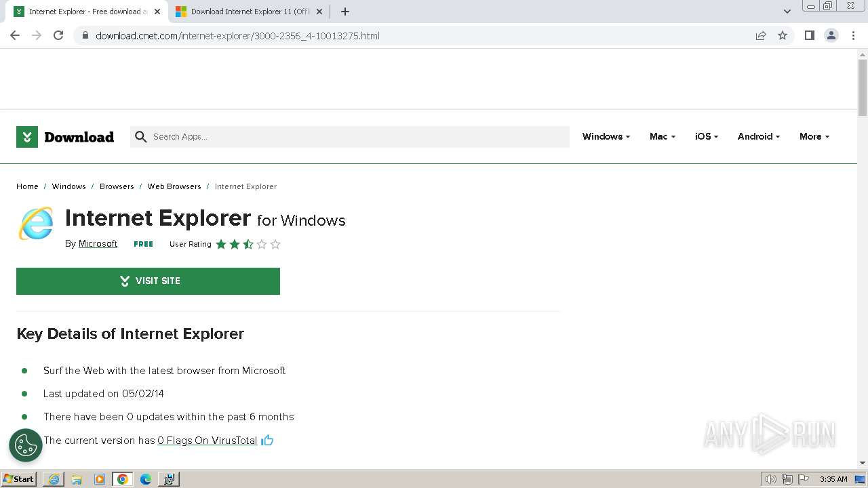Open the volume speaker tray icon
868x488 pixels.
(770, 479)
